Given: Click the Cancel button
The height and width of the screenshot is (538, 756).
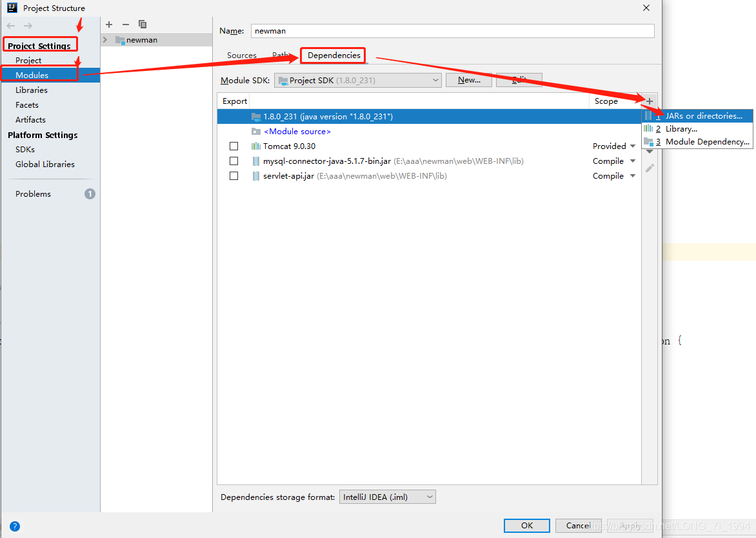Looking at the screenshot, I should tap(578, 526).
